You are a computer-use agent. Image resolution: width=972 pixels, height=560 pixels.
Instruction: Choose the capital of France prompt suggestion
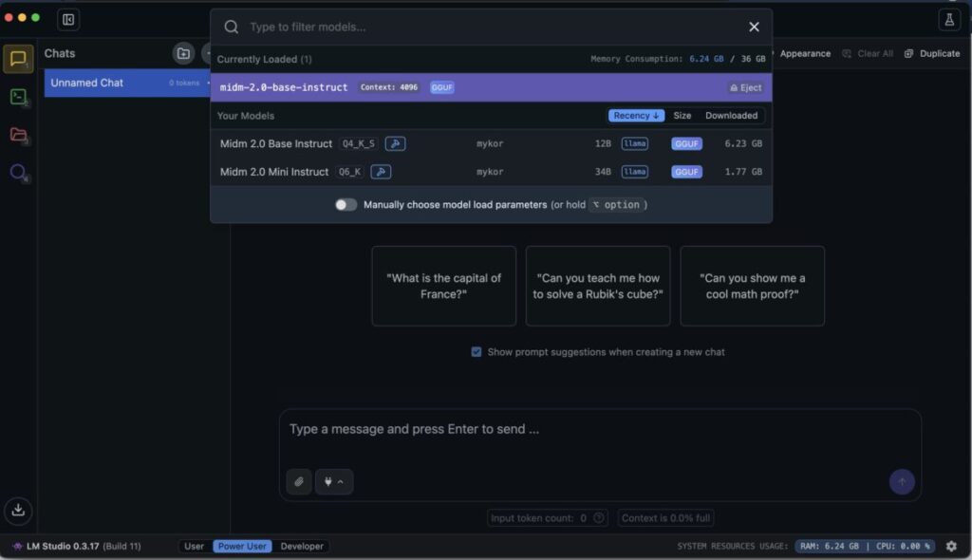coord(444,286)
